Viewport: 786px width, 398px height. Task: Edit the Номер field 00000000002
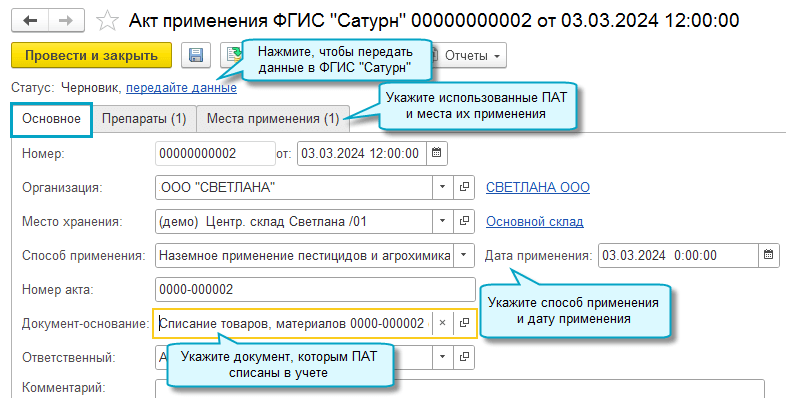215,153
